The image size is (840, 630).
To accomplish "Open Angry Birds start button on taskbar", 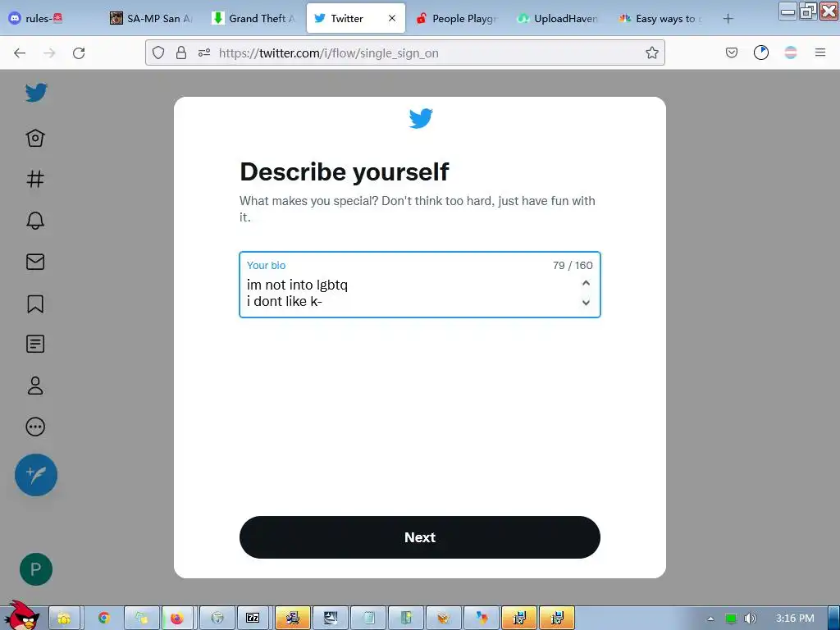I will pyautogui.click(x=21, y=615).
